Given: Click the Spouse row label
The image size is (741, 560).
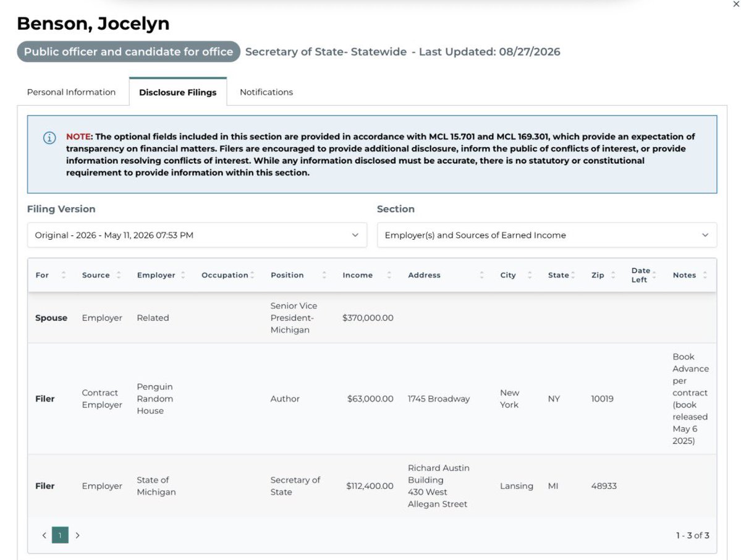Looking at the screenshot, I should [x=51, y=318].
